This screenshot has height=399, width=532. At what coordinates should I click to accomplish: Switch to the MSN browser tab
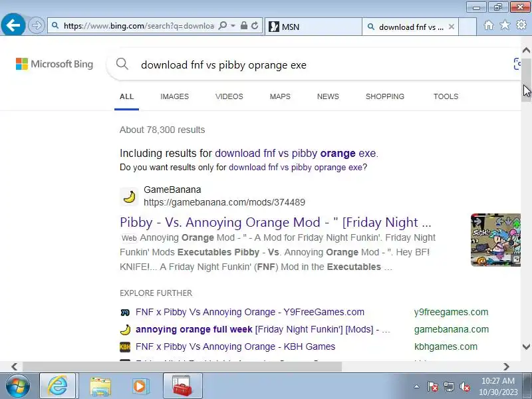(x=313, y=27)
